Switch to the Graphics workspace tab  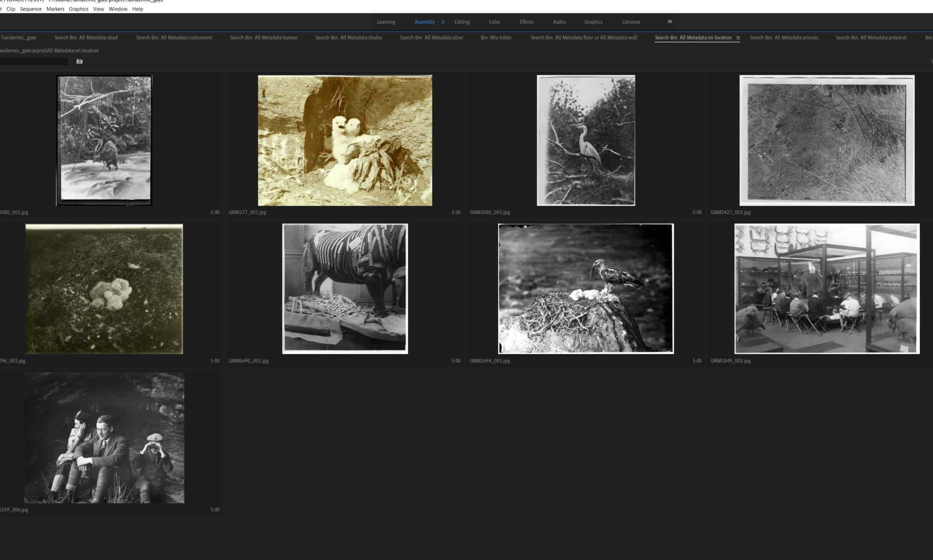[x=593, y=22]
